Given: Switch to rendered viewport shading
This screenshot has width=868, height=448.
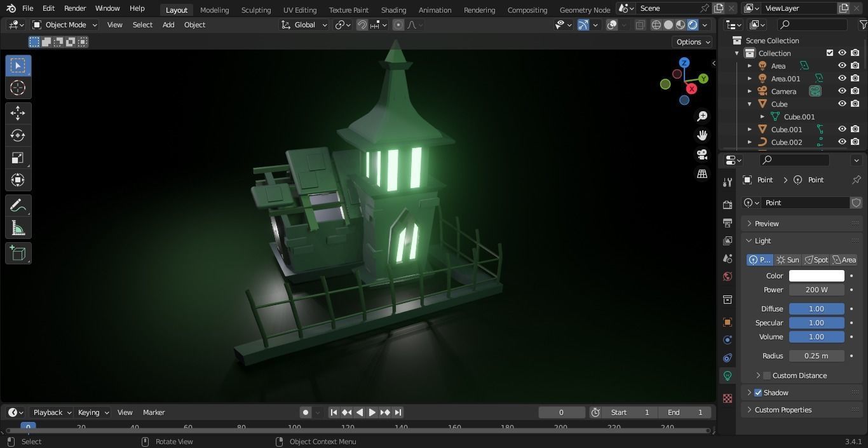Looking at the screenshot, I should point(693,25).
